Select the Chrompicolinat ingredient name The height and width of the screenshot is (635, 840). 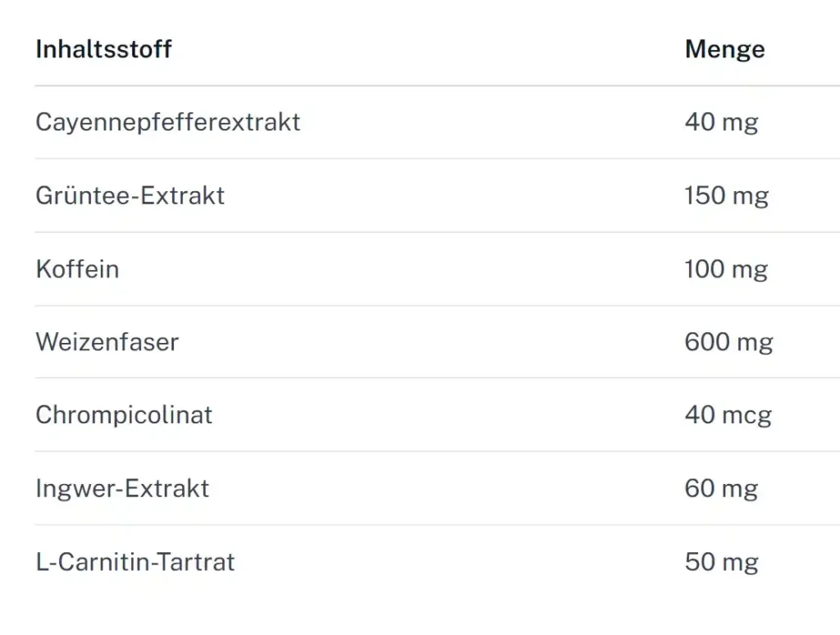click(x=124, y=415)
